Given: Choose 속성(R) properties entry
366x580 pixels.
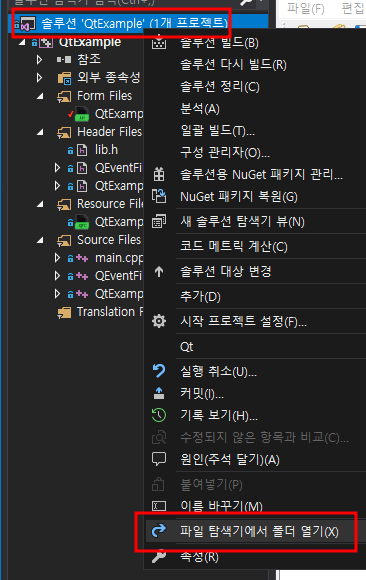Looking at the screenshot, I should [199, 557].
